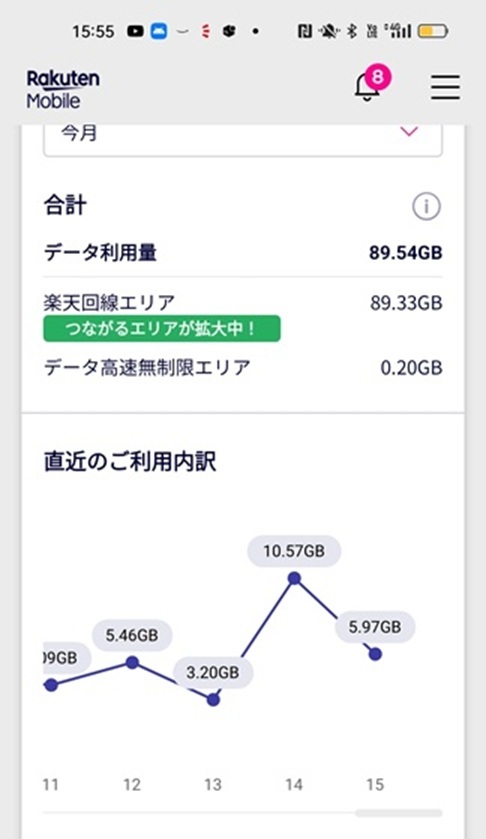Viewport: 486px width, 839px height.
Task: Tap the データ高速無制限エリア usage row
Action: pos(243,368)
